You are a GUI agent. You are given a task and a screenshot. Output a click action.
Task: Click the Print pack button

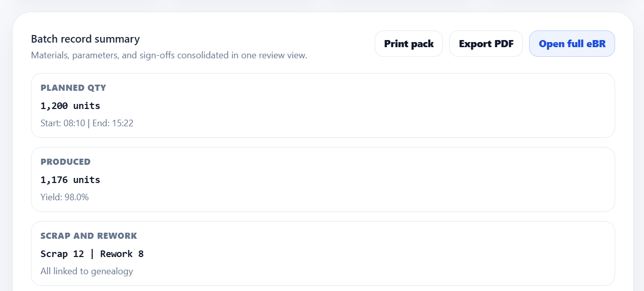[x=409, y=44]
